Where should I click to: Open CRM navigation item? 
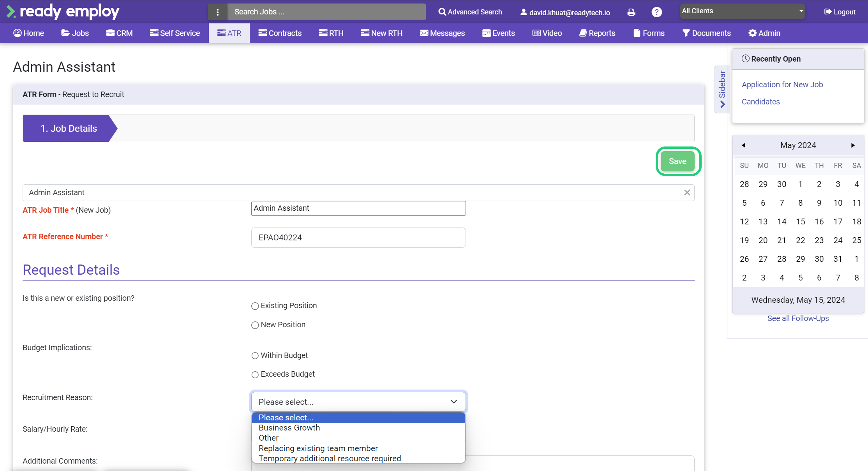tap(120, 33)
